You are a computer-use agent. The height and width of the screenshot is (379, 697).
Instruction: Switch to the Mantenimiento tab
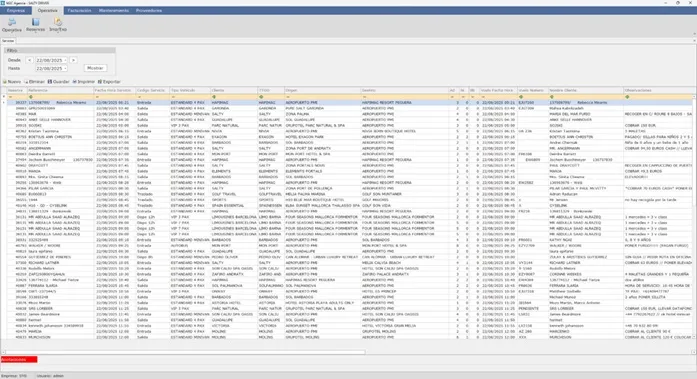pos(114,10)
